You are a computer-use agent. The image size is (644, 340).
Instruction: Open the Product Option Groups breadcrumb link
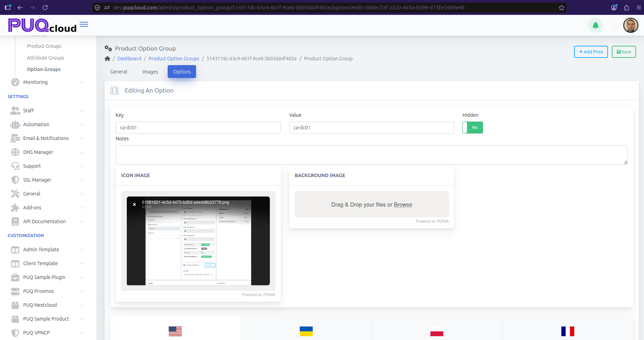pos(174,59)
